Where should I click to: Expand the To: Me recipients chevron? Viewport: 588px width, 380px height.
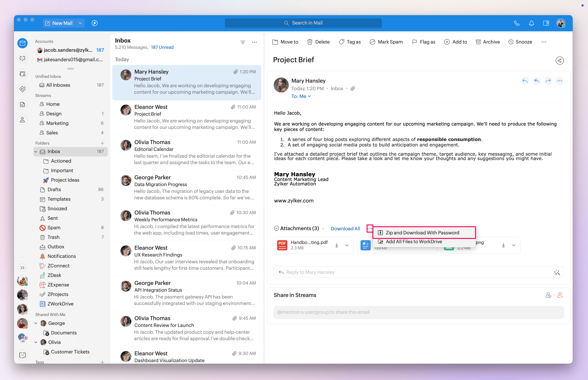pos(309,96)
